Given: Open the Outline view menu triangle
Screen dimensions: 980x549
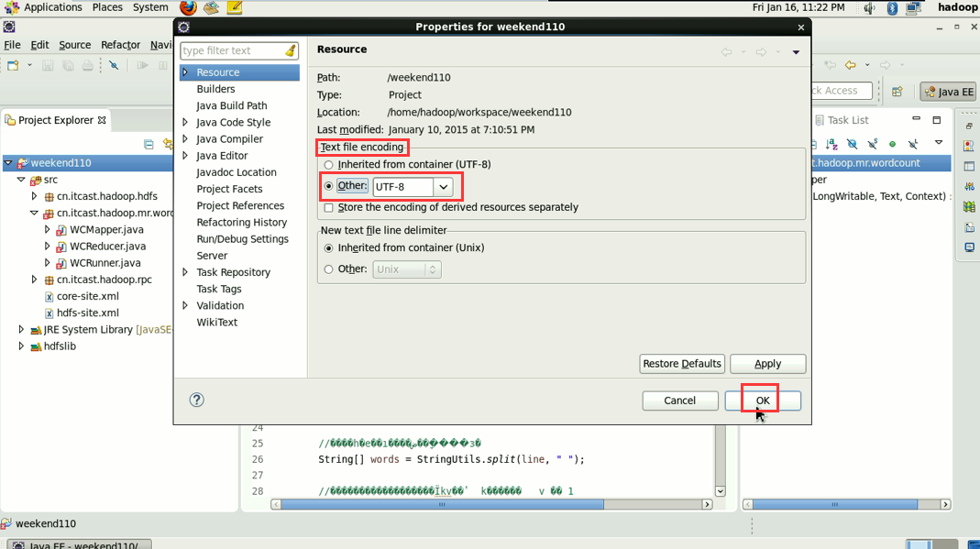Looking at the screenshot, I should (938, 143).
